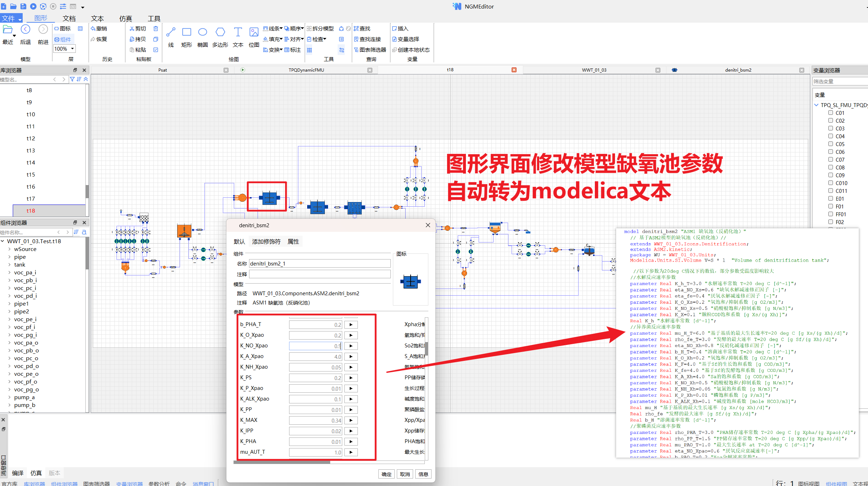The image size is (868, 486).
Task: Click the filter funnel icon in library browser
Action: (x=72, y=79)
